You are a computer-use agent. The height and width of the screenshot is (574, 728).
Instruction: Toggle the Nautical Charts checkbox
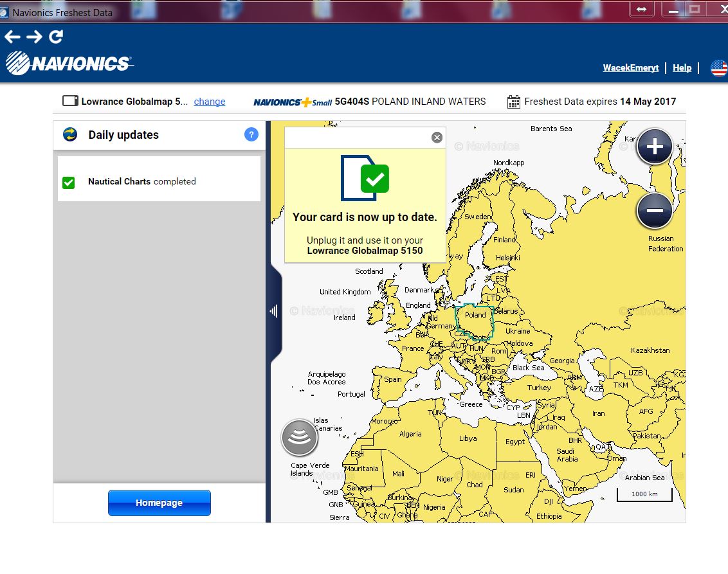click(x=69, y=183)
